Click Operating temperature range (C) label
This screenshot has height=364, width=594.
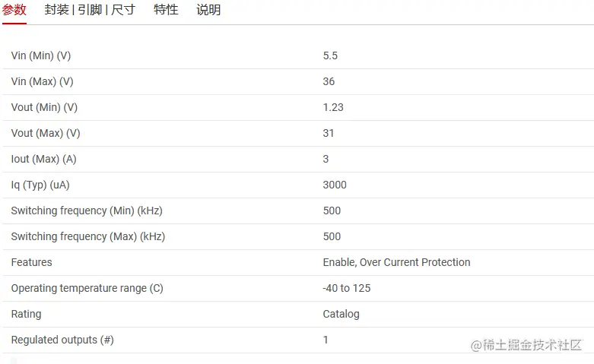point(87,288)
